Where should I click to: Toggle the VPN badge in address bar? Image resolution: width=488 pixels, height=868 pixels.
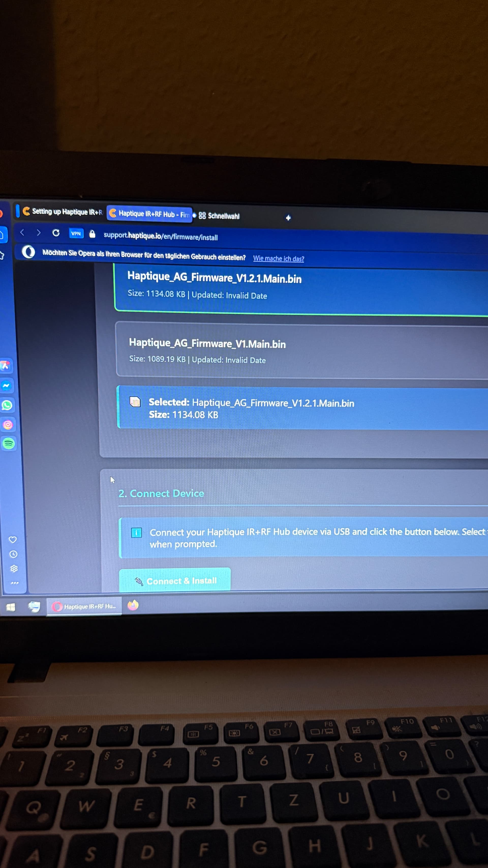(x=76, y=233)
